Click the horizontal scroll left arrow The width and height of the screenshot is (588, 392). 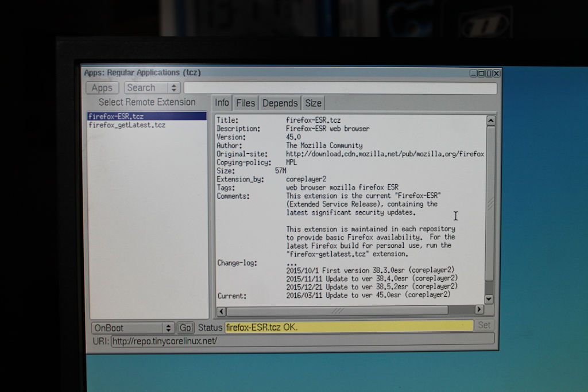[221, 311]
